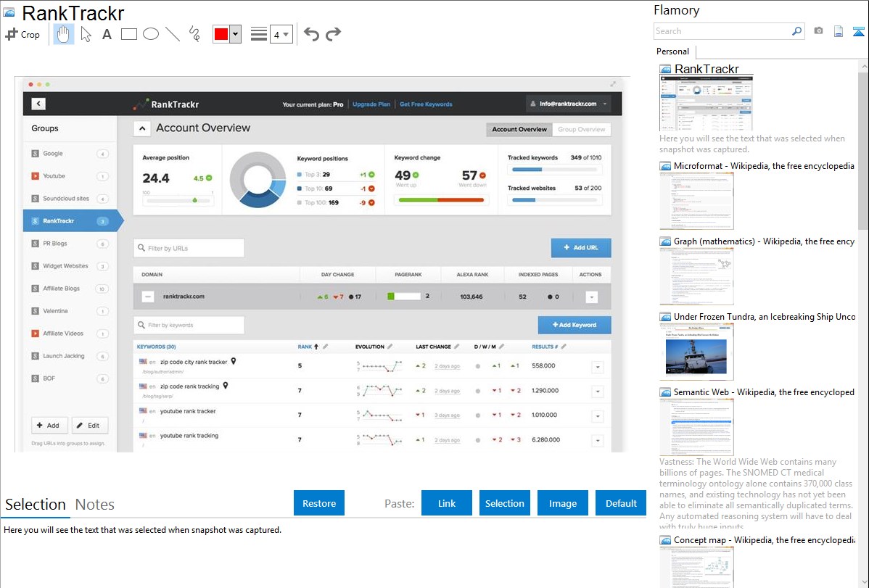Click the Edit groups button in sidebar
This screenshot has width=869, height=588.
[90, 426]
